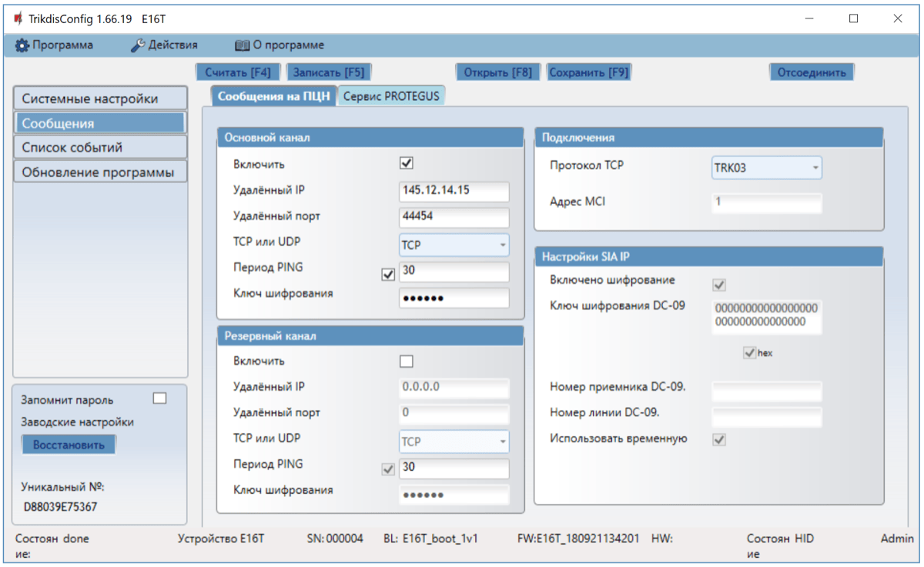This screenshot has width=924, height=567.
Task: Enable the Резервный канал Включить checkbox
Action: click(407, 361)
